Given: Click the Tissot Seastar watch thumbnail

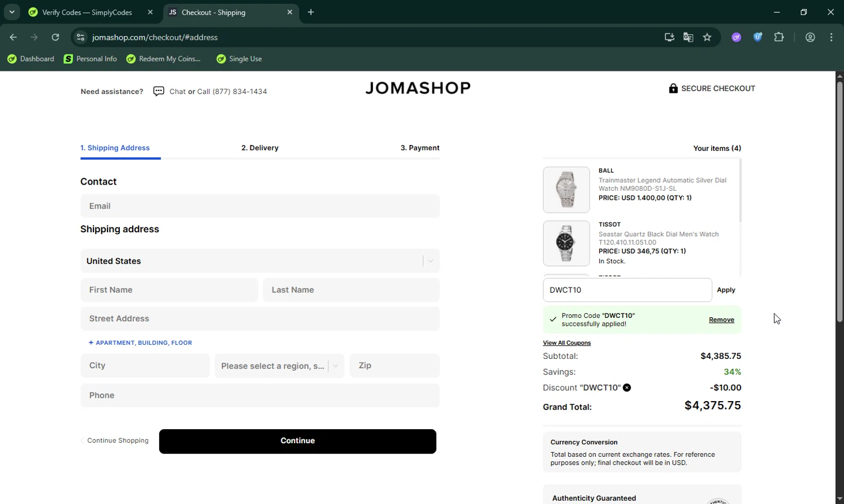Looking at the screenshot, I should 566,243.
